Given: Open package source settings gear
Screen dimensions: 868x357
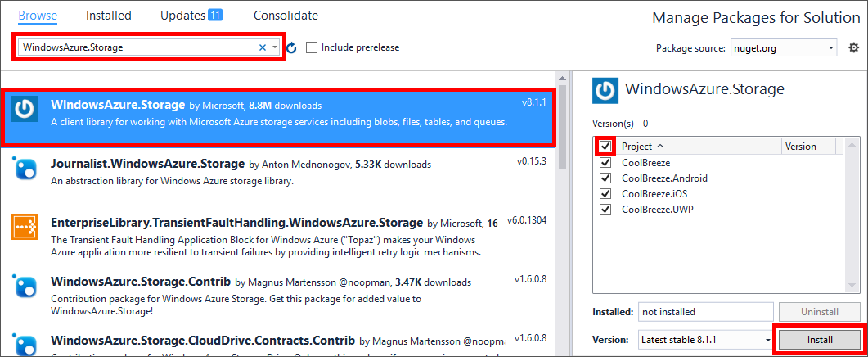Looking at the screenshot, I should [853, 47].
